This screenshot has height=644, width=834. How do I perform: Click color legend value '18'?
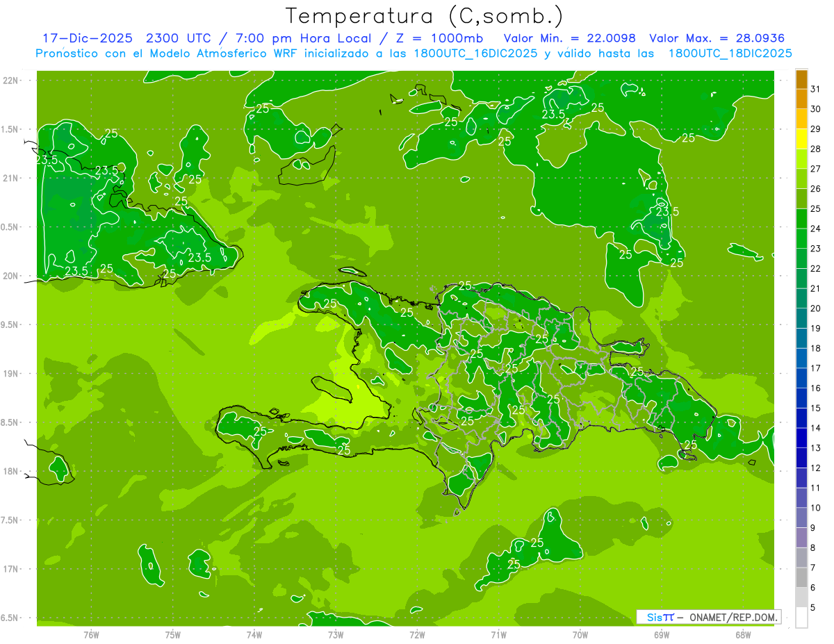tap(816, 348)
